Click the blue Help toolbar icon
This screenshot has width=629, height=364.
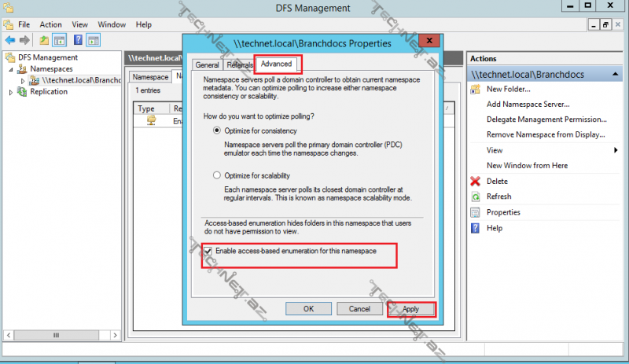pyautogui.click(x=79, y=40)
